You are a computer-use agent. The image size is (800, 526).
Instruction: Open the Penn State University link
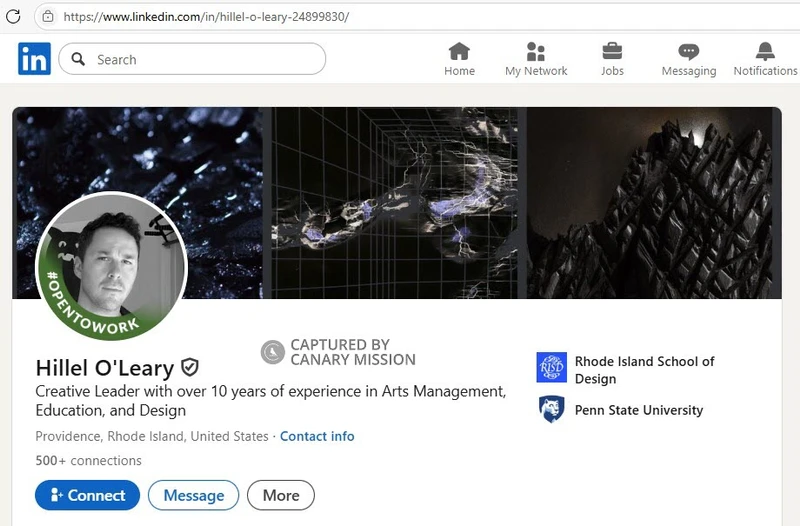point(639,410)
